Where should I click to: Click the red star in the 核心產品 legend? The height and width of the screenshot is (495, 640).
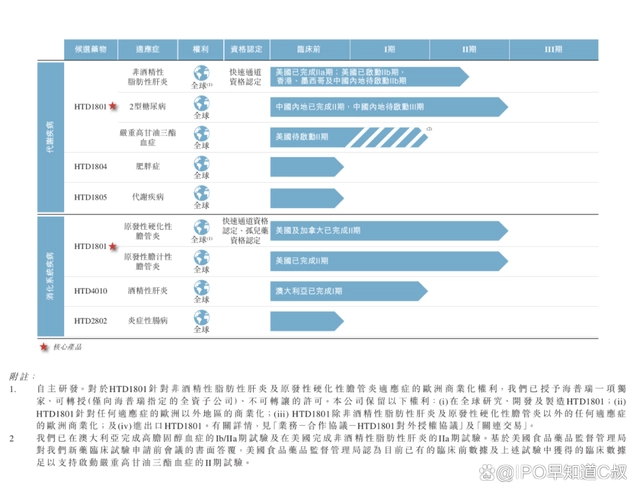[44, 345]
